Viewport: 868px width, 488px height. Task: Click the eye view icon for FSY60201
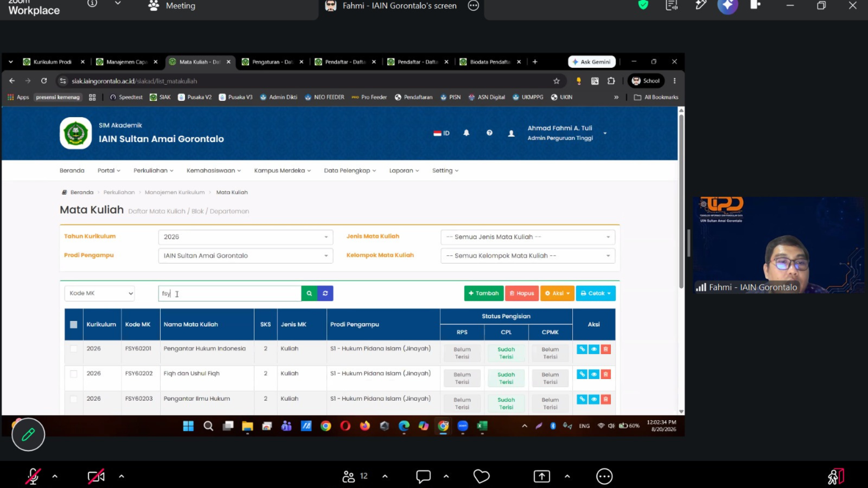pos(594,349)
